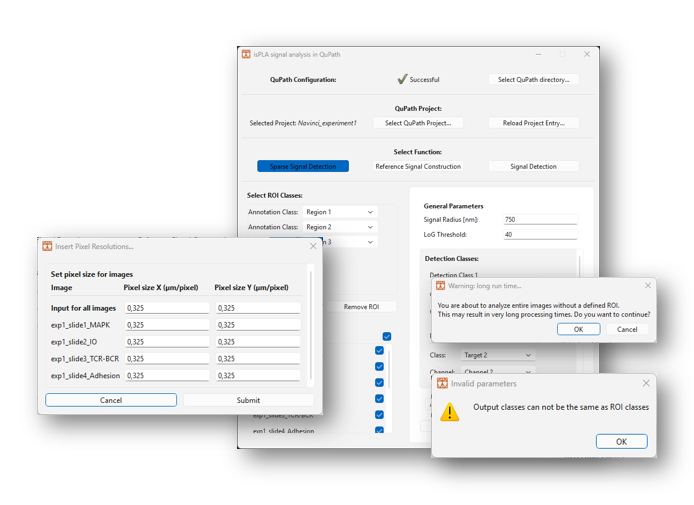
Task: Switch to Reference Signal Construction function
Action: pos(417,166)
